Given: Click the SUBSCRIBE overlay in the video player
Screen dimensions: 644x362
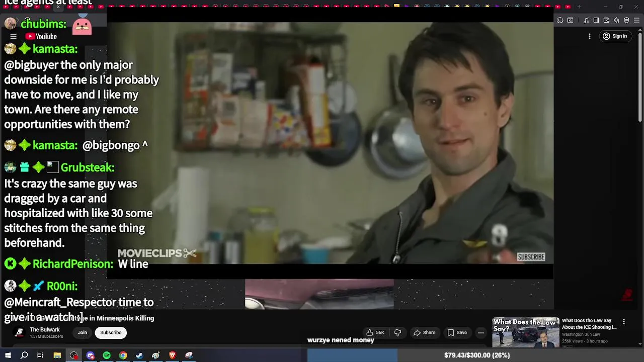Looking at the screenshot, I should coord(531,257).
